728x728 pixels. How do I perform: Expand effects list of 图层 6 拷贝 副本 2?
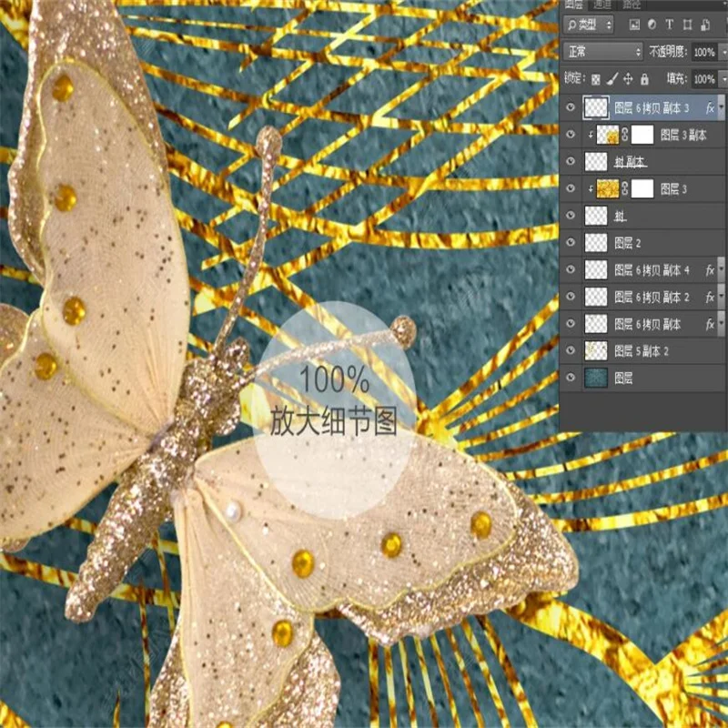click(721, 298)
